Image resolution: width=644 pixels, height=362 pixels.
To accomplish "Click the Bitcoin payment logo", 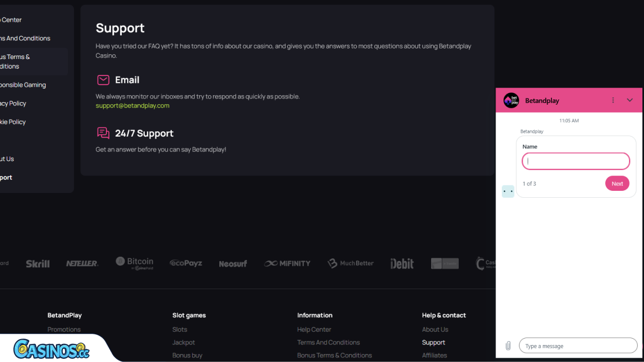I will [135, 263].
